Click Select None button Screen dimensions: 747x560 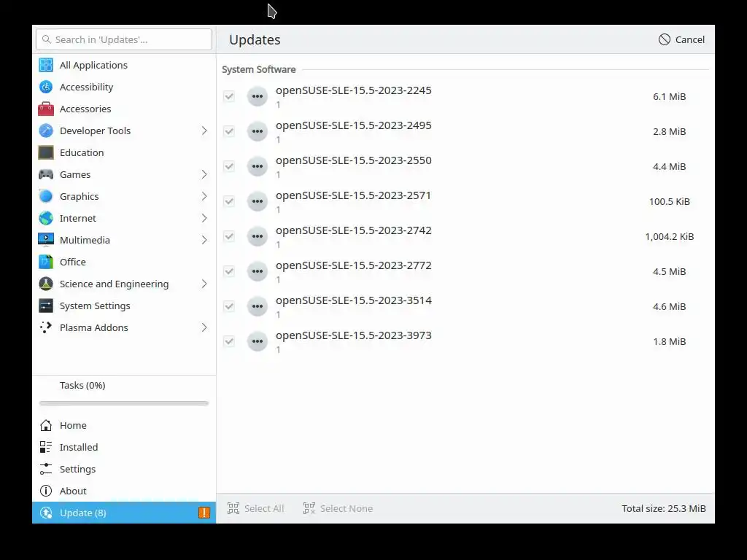tap(338, 508)
